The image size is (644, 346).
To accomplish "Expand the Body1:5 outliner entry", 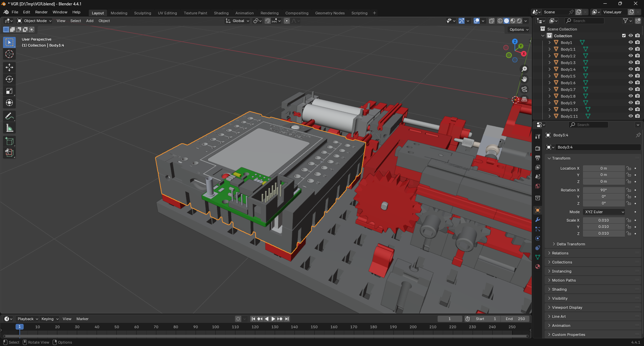I will coord(549,76).
